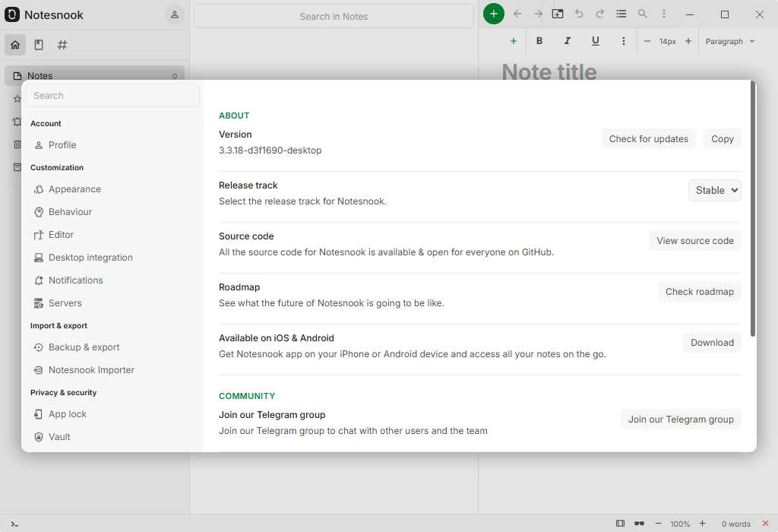Viewport: 778px width, 532px height.
Task: Focus the settings Search field
Action: (x=112, y=95)
